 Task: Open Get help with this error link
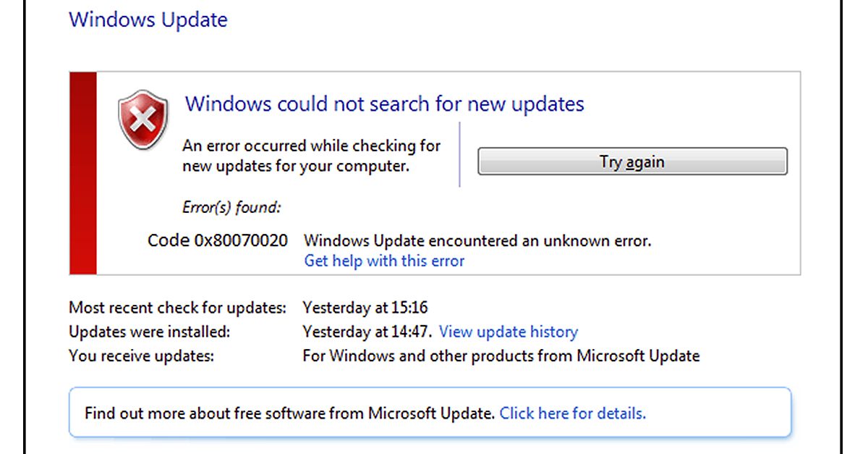coord(383,261)
